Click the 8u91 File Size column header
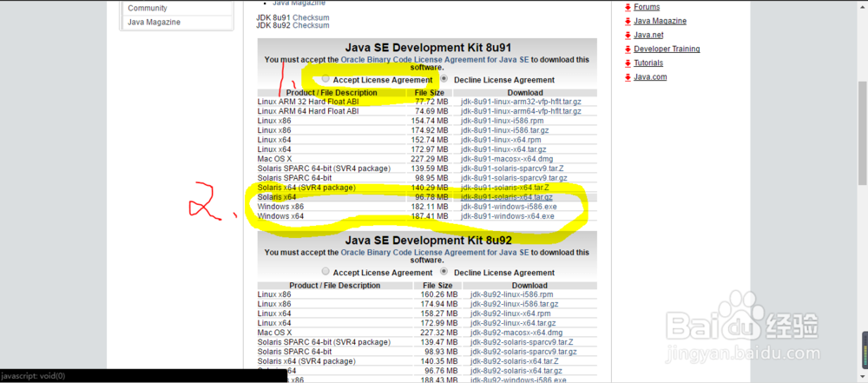 coord(430,93)
